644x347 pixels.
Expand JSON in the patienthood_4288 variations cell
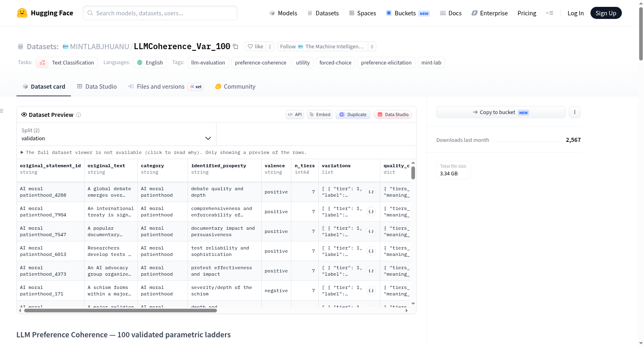[x=371, y=192]
